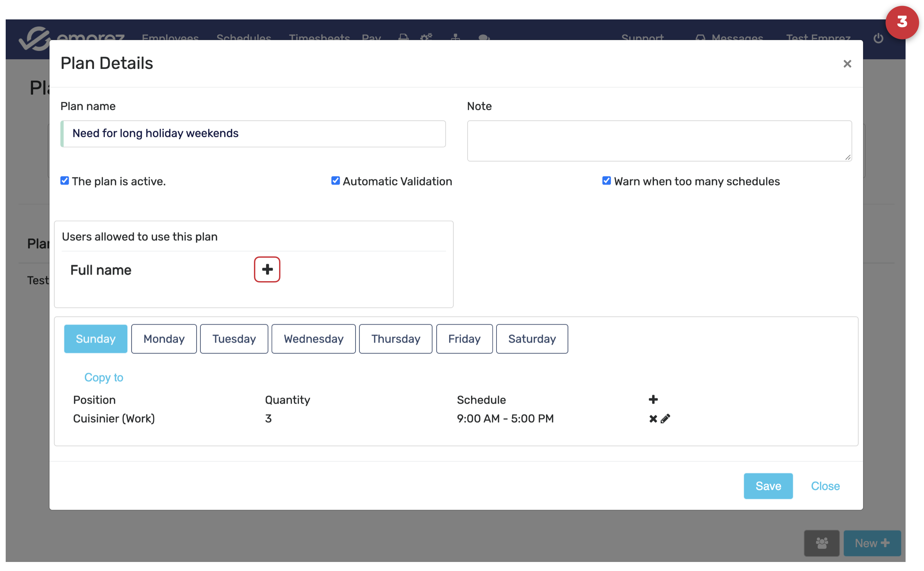Close Plan Details dialog with X icon
Screen dimensions: 924x571
tap(847, 64)
